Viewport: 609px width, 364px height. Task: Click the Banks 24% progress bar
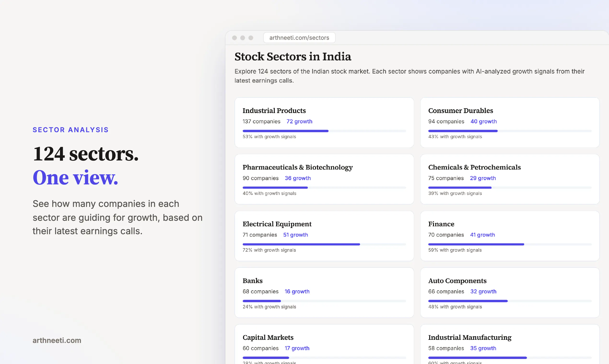click(x=324, y=301)
